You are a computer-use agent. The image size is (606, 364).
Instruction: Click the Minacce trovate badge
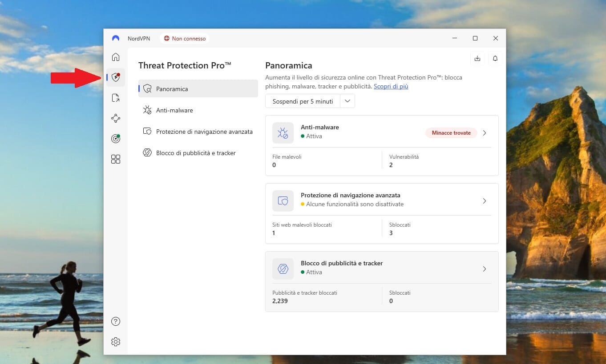click(451, 133)
